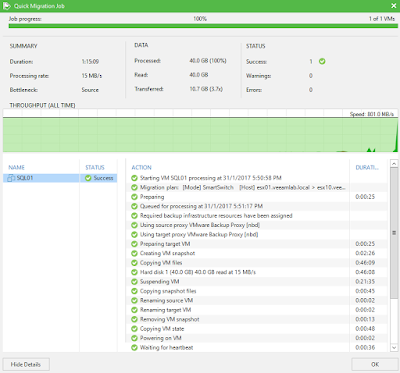This screenshot has height=373, width=400.
Task: Click the check icon for Creating VM snapshot
Action: [134, 253]
